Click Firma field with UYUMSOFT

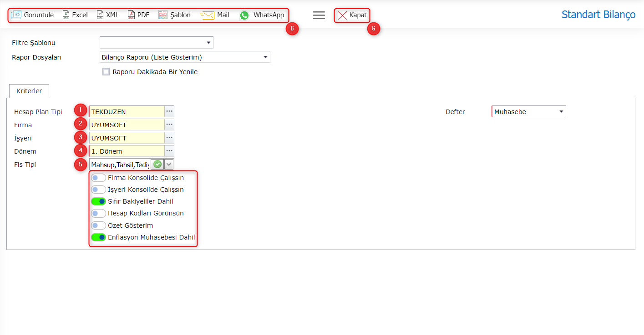(127, 125)
